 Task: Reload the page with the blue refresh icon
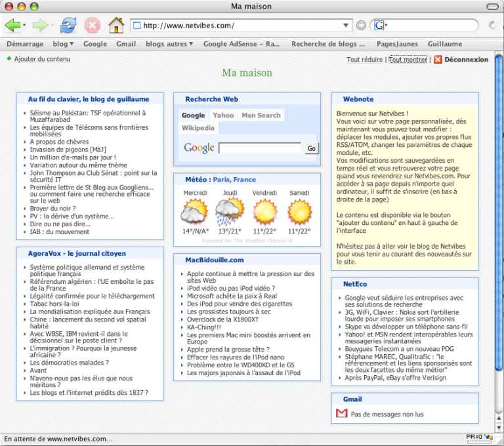[68, 25]
